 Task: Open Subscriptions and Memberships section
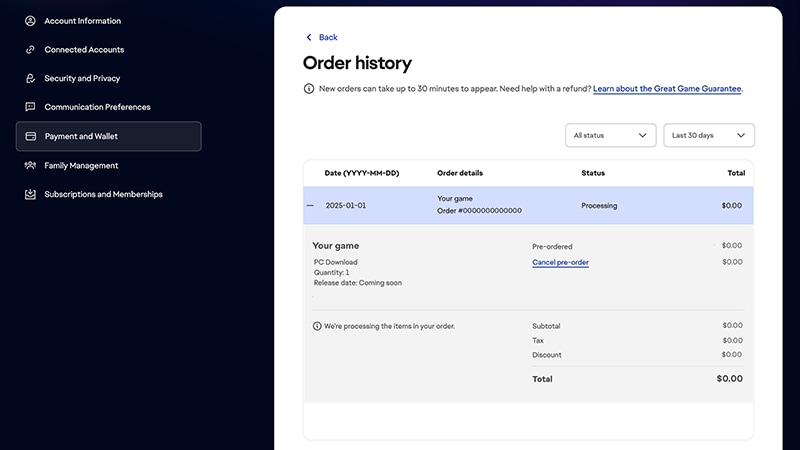point(103,194)
